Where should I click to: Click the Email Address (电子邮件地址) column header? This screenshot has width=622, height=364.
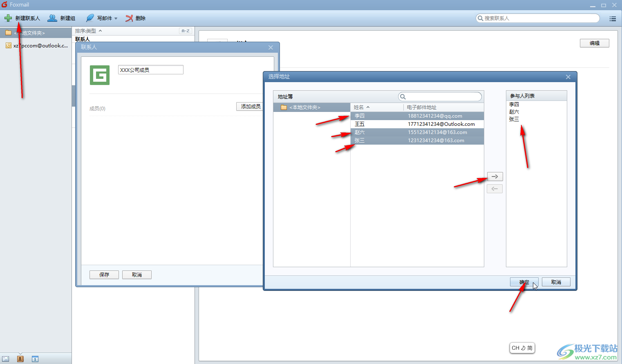[x=443, y=107]
